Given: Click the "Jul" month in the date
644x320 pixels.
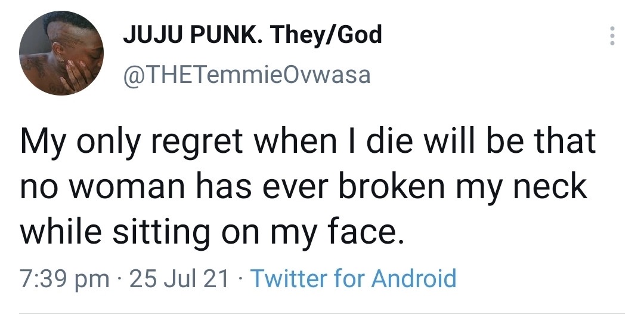Looking at the screenshot, I should [179, 279].
